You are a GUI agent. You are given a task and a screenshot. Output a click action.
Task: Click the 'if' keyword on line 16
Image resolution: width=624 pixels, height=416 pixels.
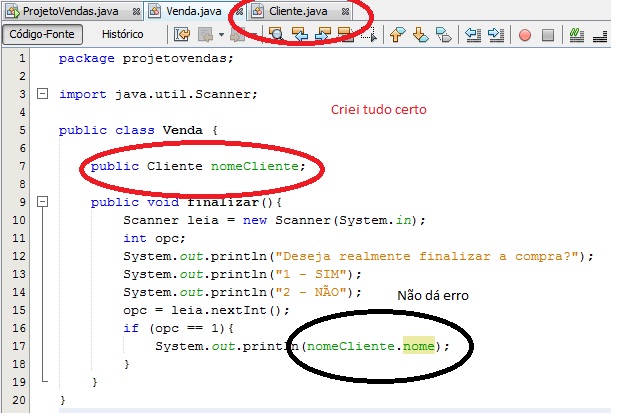131,328
